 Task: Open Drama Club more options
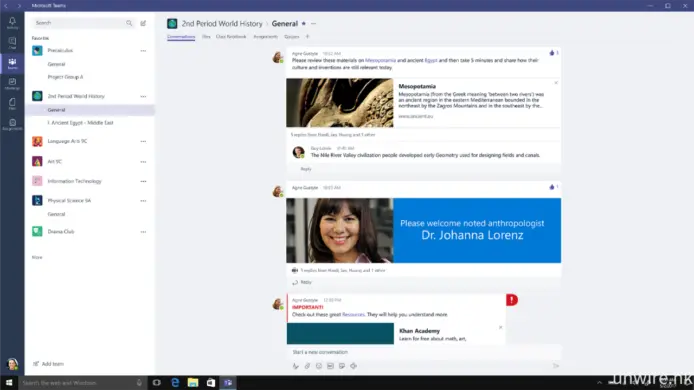[143, 232]
